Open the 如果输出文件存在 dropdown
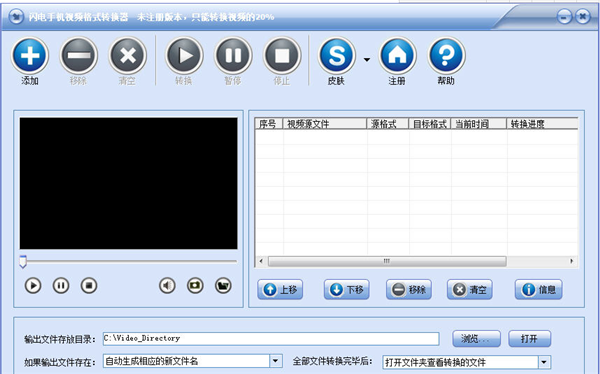Screen dimensions: 600x374 pyautogui.click(x=276, y=361)
